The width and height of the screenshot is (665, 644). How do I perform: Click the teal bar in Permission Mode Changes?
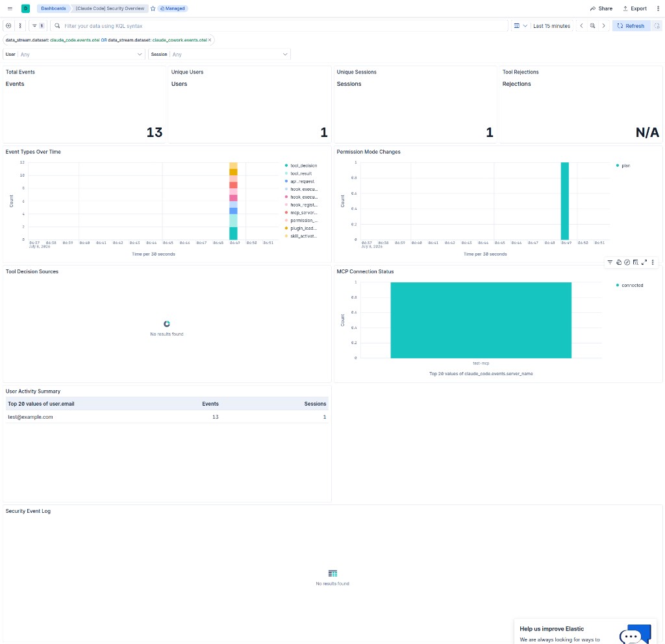coord(564,201)
